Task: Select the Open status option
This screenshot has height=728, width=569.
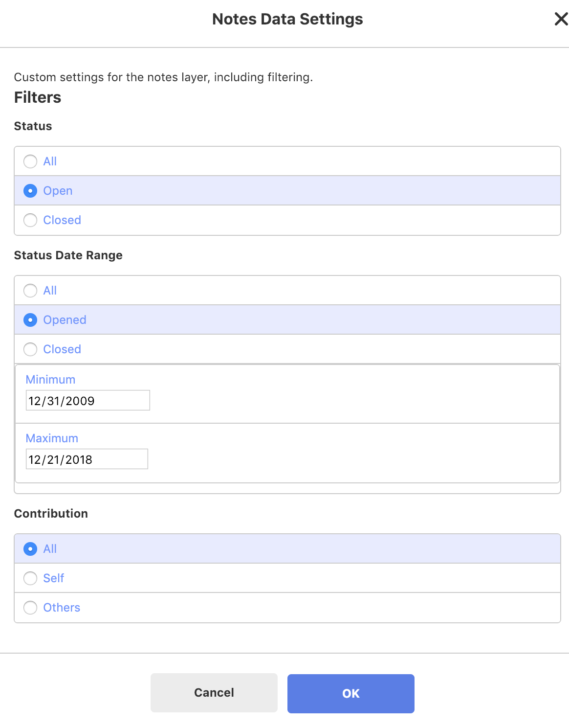Action: click(x=30, y=191)
